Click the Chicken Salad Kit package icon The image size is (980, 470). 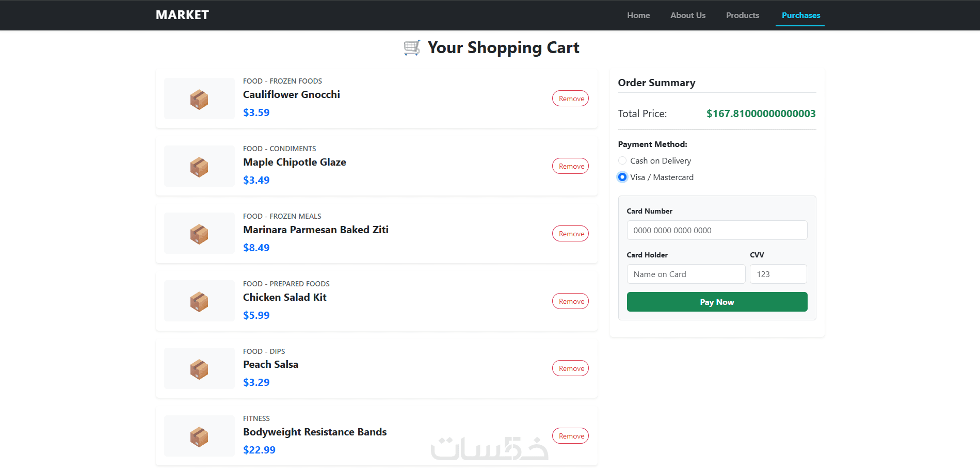click(199, 301)
